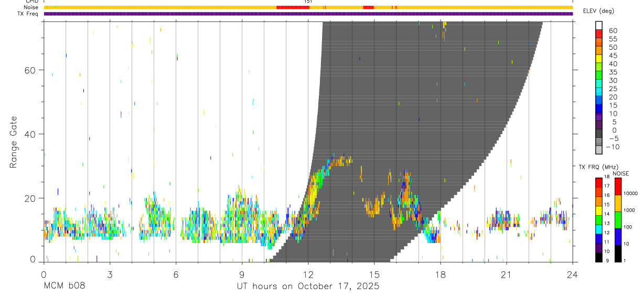Viewport: 644px width, 297px height.
Task: Select the blue NOISE segment beside 10
Action: coord(618,237)
